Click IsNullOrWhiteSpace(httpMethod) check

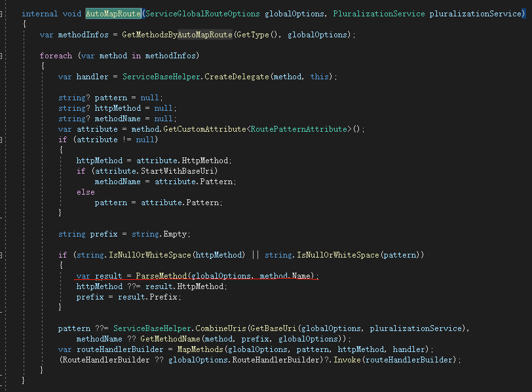tap(177, 255)
